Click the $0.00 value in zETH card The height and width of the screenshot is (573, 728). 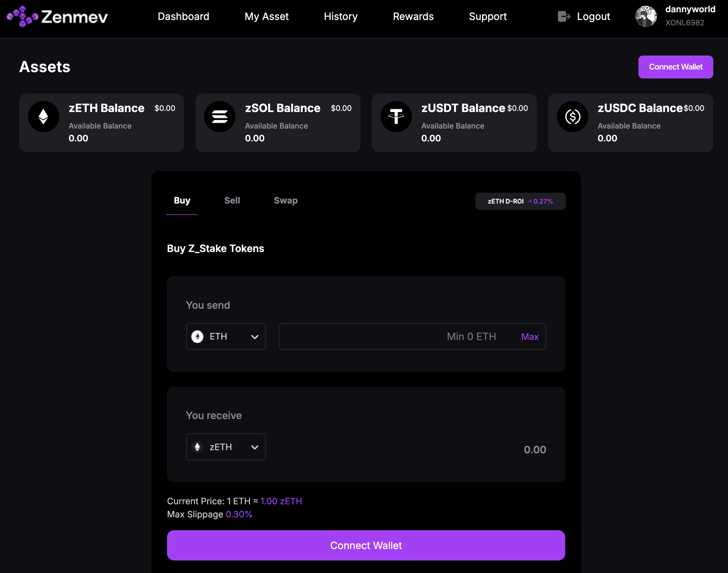[x=165, y=108]
